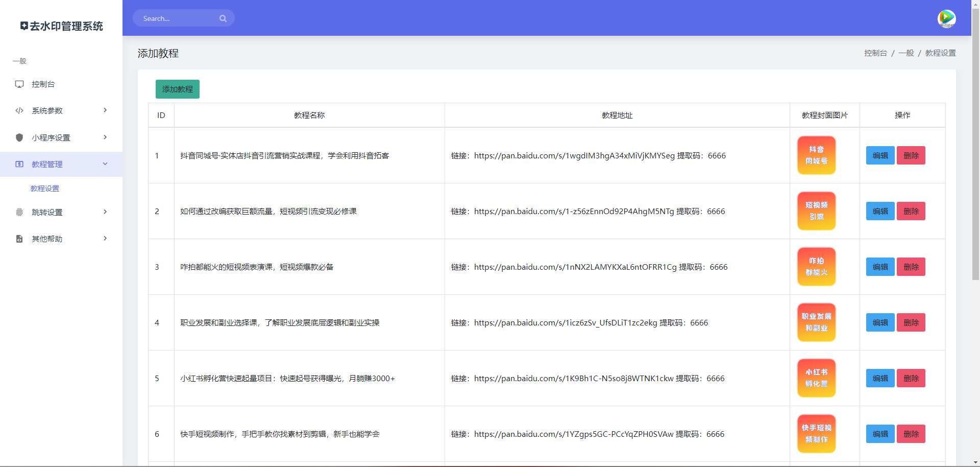
Task: Click the 短视频引流 cover thumbnail
Action: click(816, 211)
